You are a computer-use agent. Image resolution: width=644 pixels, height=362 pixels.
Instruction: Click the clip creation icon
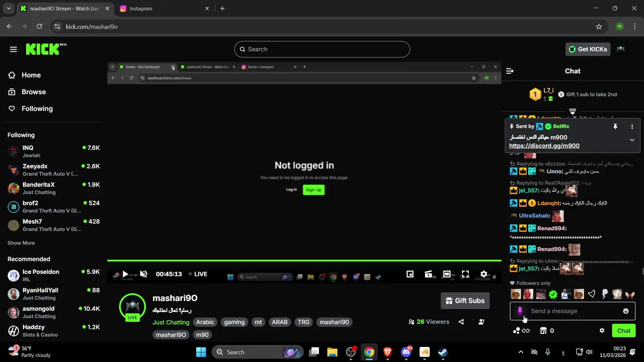tap(429, 274)
